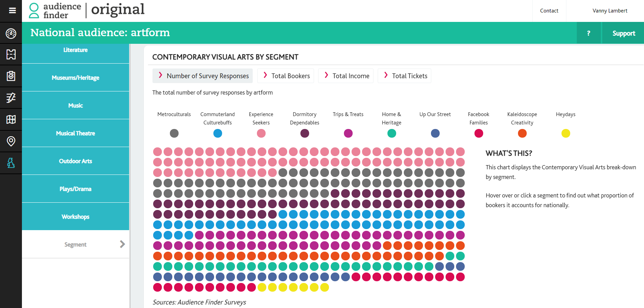Click the Metroculturals grey legend dot
The image size is (644, 308).
pos(174,133)
